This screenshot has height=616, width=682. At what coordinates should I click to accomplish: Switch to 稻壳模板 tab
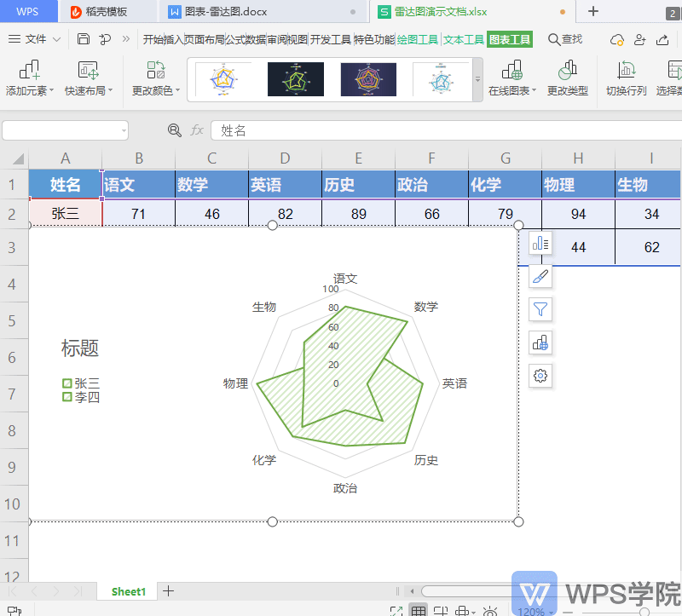point(107,12)
